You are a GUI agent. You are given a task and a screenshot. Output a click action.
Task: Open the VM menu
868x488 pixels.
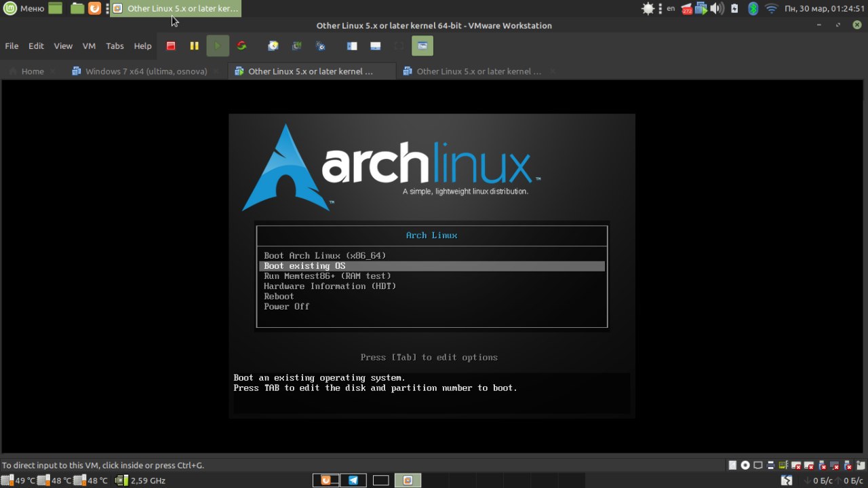click(89, 46)
